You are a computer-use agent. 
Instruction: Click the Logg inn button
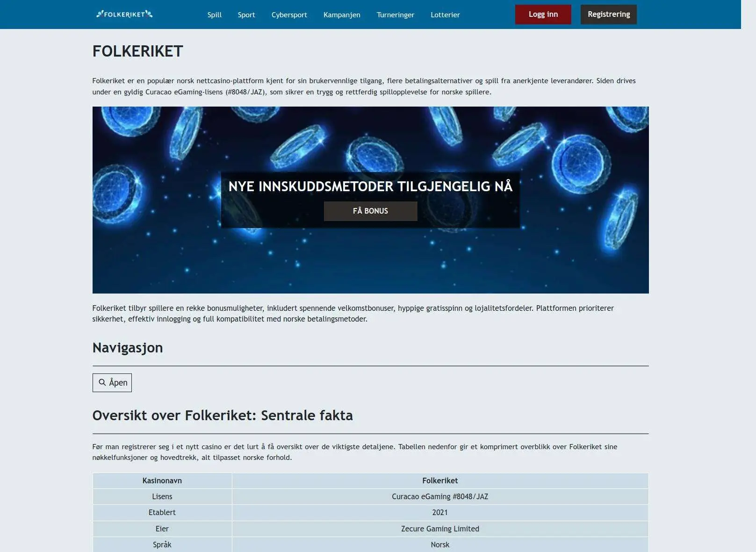(x=543, y=14)
